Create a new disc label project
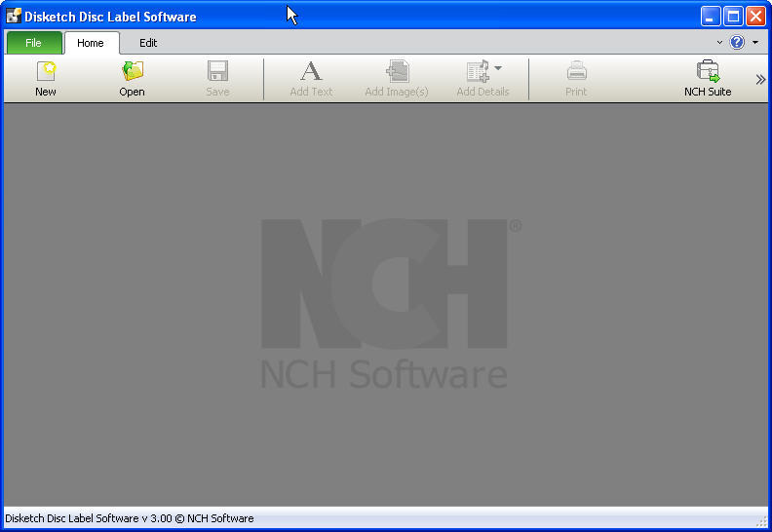Viewport: 772px width, 532px height. point(46,78)
